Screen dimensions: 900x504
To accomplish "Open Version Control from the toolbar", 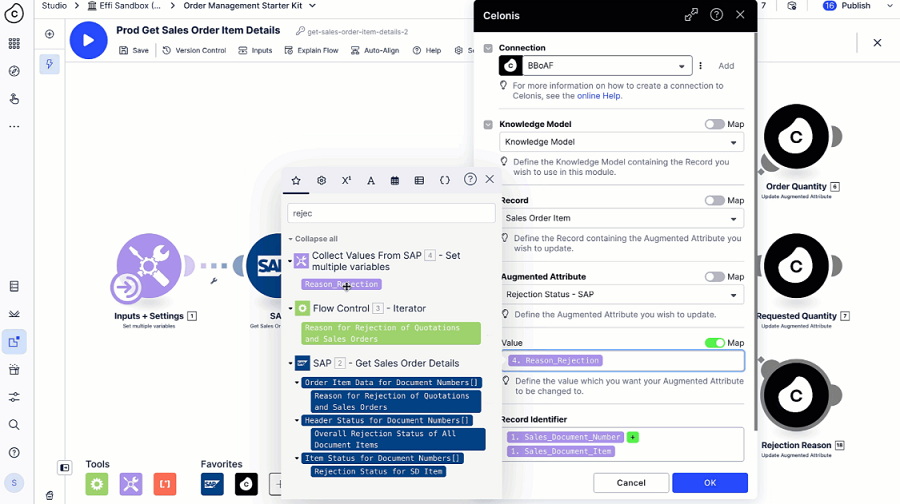I will pyautogui.click(x=194, y=50).
